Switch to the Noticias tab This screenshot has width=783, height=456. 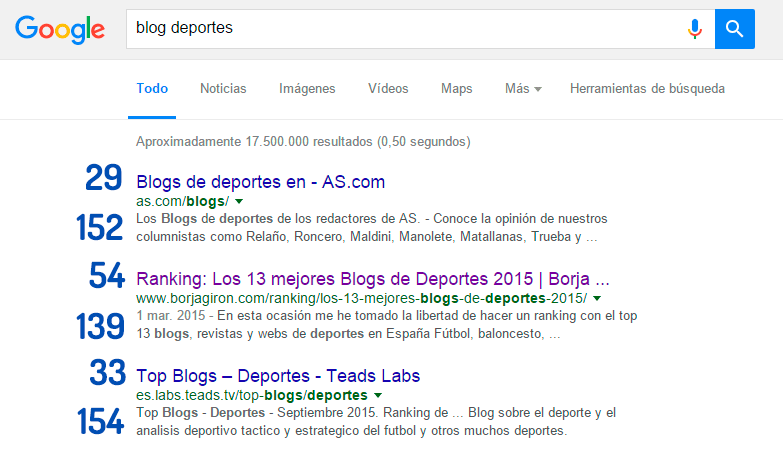tap(223, 89)
